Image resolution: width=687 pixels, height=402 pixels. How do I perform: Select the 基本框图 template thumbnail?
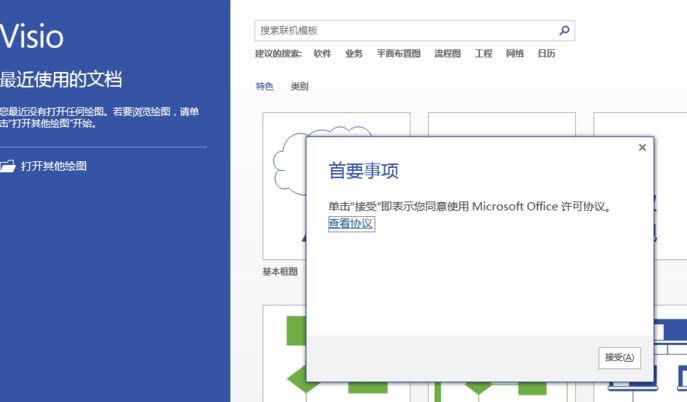(283, 185)
